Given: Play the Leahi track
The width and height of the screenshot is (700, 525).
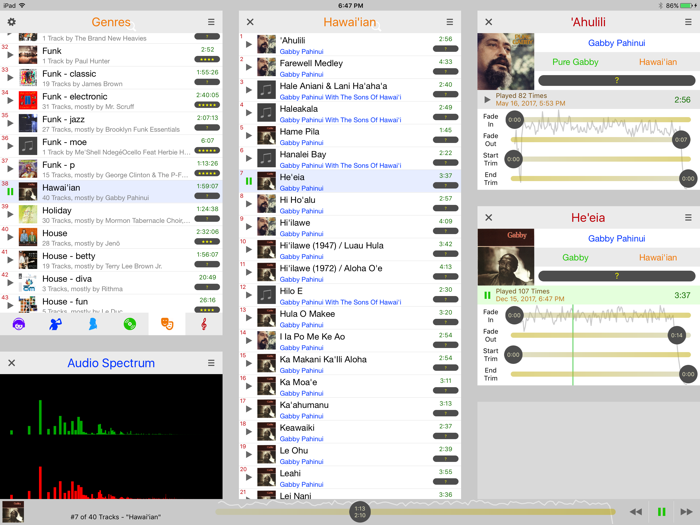Looking at the screenshot, I should (249, 477).
